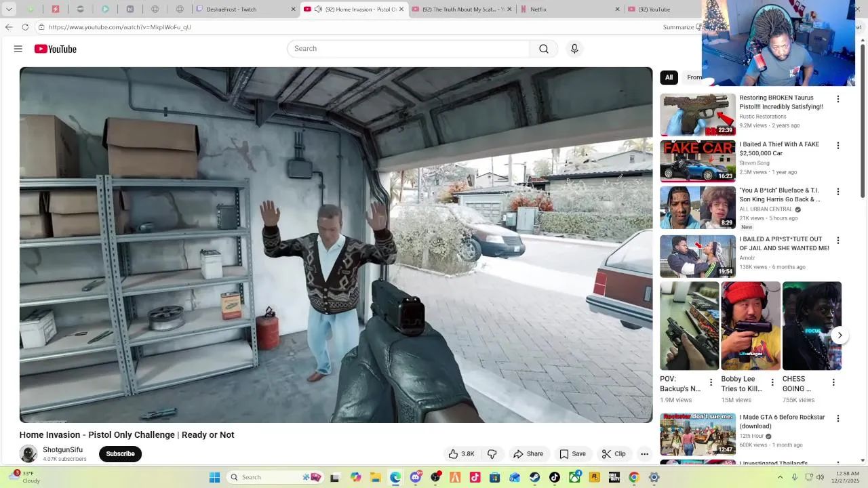Show hidden icons in the system tray
This screenshot has width=868, height=488.
coord(780,477)
